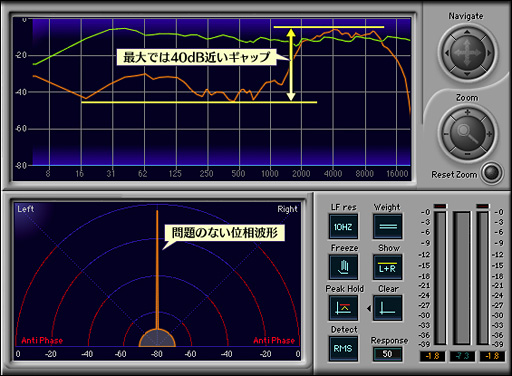The width and height of the screenshot is (512, 376).
Task: Change the Weight curve setting
Action: pos(387,227)
